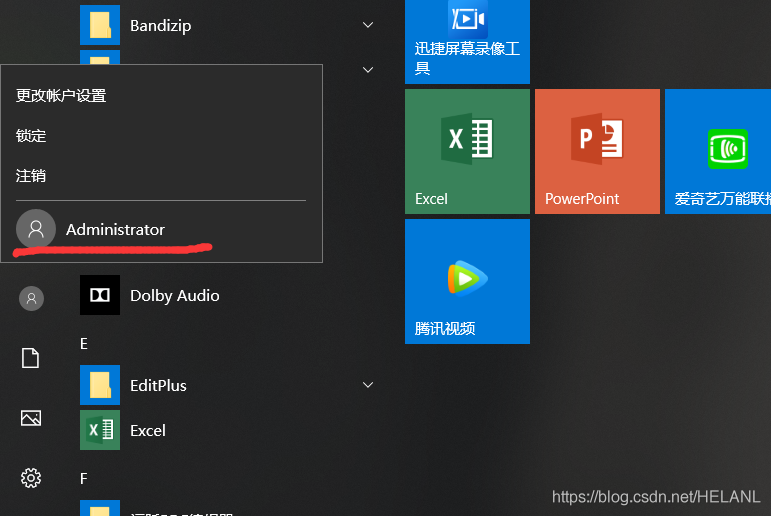Click the user account sidebar icon

coord(31,299)
